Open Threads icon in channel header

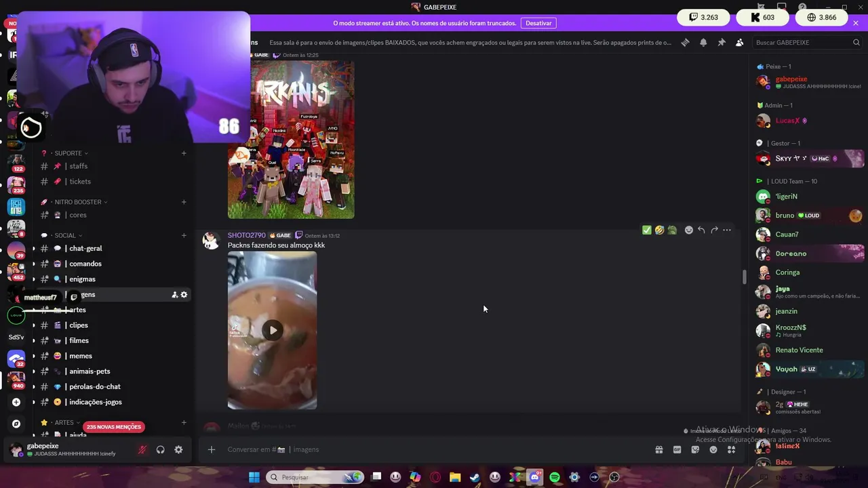click(685, 42)
